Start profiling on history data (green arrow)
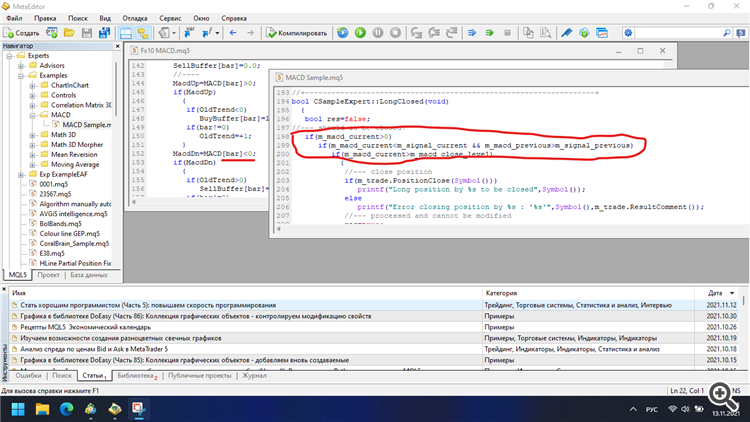 (x=489, y=33)
